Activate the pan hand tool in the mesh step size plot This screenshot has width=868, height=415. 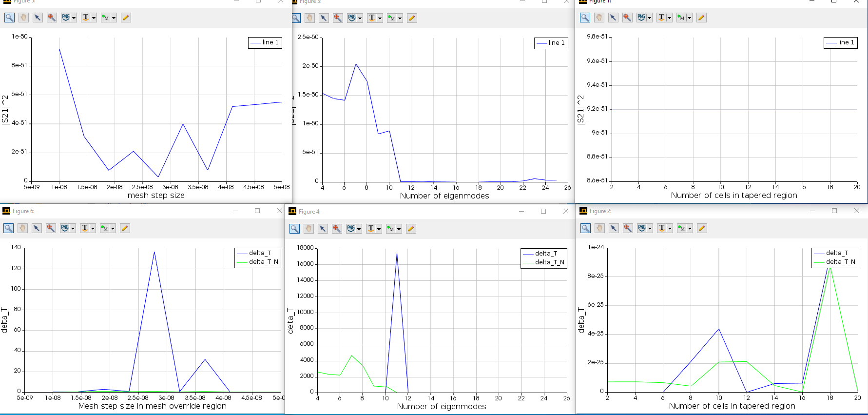(23, 18)
